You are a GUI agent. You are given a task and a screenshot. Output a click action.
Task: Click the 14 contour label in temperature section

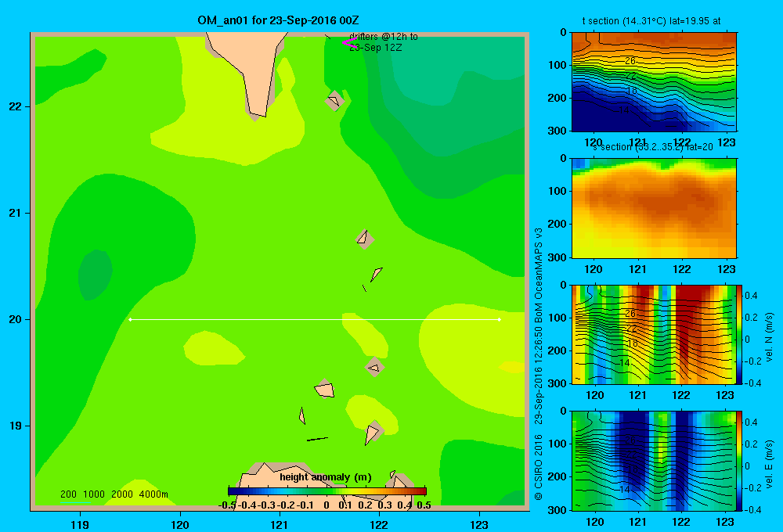[624, 110]
